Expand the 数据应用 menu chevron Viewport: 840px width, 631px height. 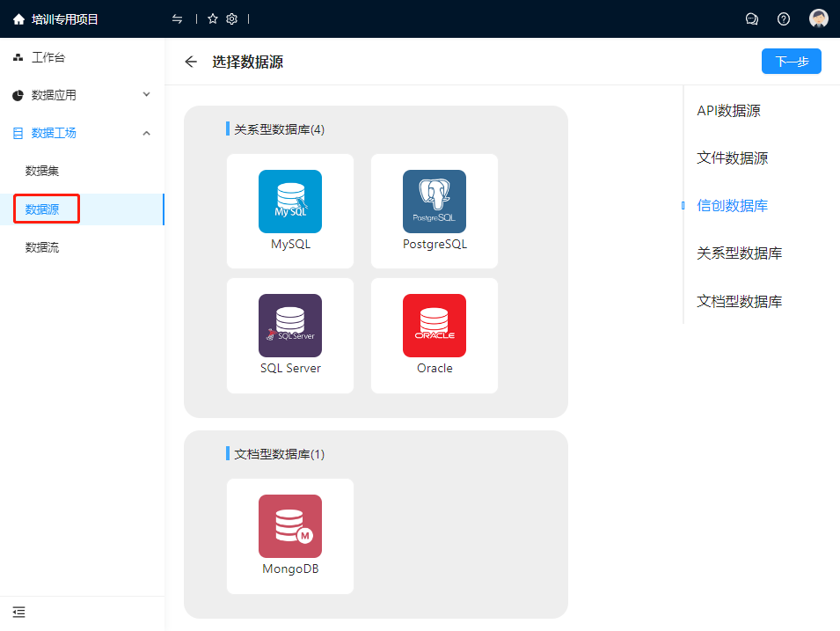(147, 94)
